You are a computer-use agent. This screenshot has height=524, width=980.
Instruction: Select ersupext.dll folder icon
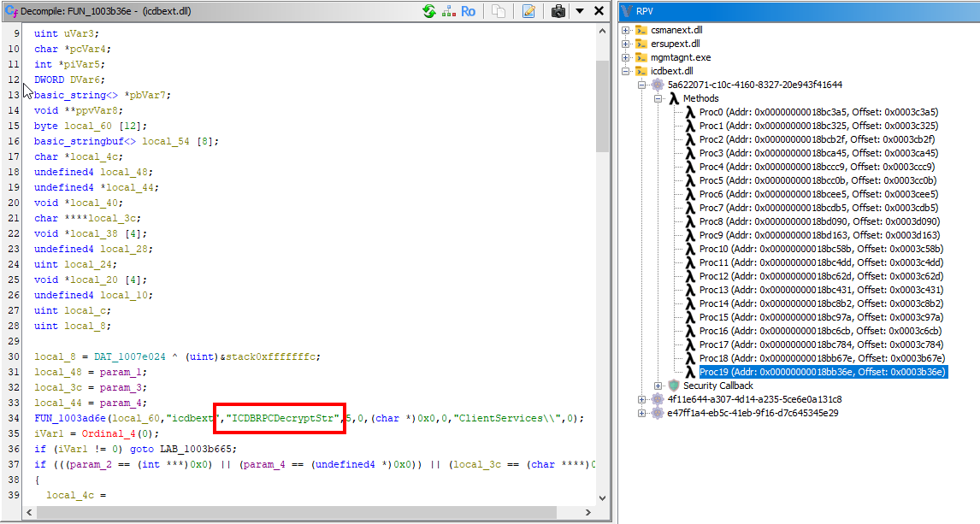(x=641, y=44)
